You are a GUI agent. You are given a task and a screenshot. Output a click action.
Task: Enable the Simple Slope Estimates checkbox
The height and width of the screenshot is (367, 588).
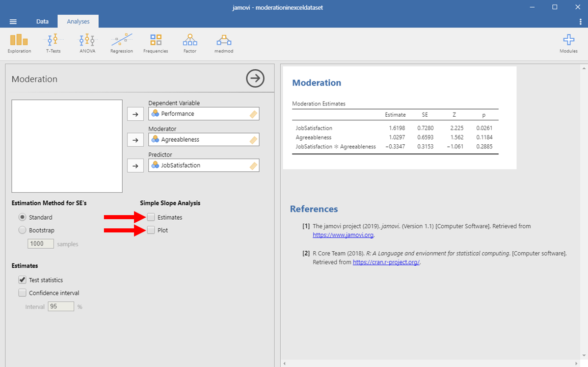[x=151, y=217]
